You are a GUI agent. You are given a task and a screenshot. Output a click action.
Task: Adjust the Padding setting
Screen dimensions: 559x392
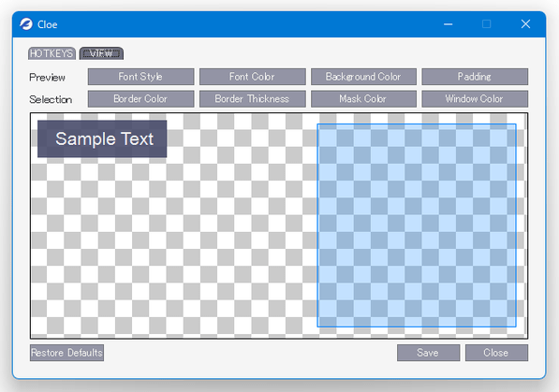coord(475,77)
